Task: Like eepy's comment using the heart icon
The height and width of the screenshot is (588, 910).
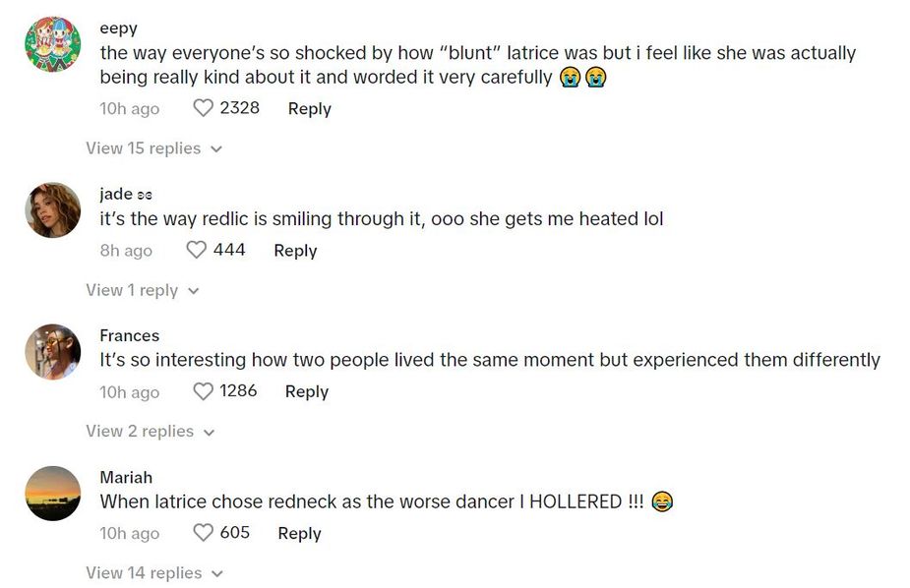Action: (x=204, y=108)
